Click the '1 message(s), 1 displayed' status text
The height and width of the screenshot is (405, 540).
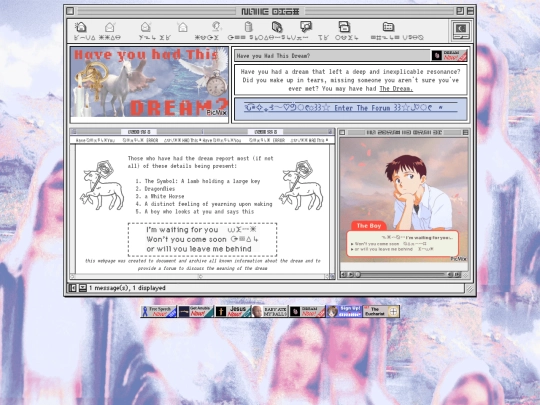[127, 288]
